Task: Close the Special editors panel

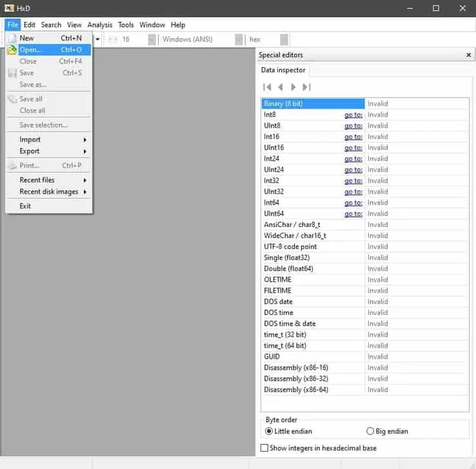Action: click(468, 55)
